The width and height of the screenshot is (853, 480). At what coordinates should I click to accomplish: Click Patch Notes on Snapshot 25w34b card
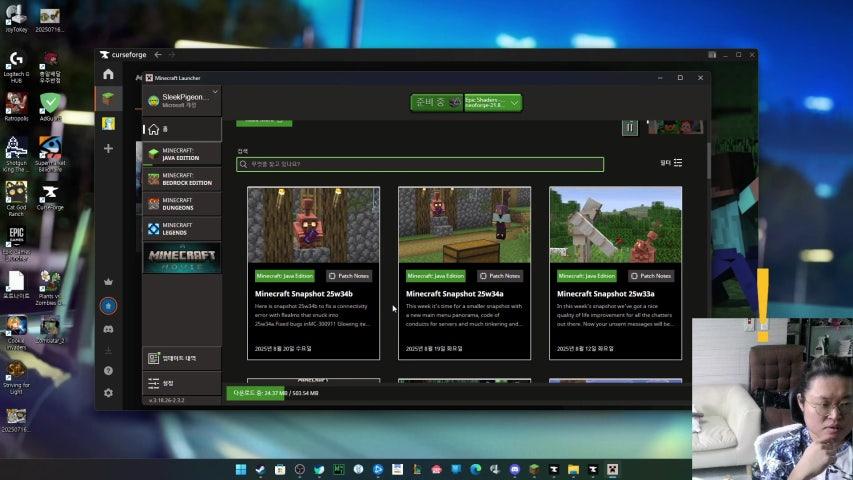coord(349,276)
